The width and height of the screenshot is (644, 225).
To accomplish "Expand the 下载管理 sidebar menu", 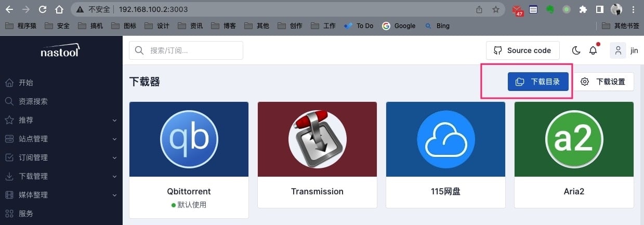I will [61, 176].
